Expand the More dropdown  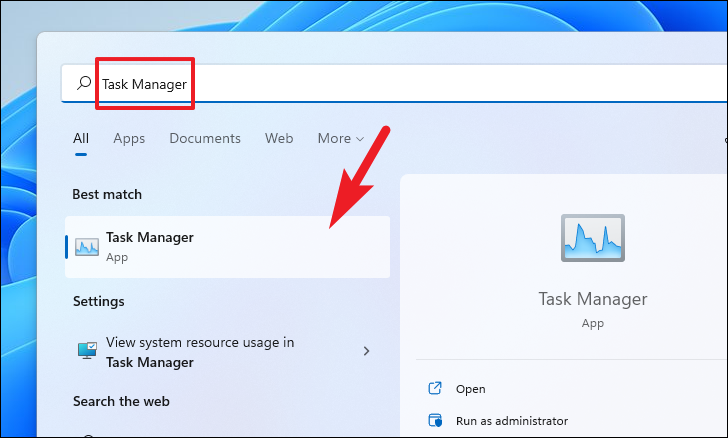340,138
